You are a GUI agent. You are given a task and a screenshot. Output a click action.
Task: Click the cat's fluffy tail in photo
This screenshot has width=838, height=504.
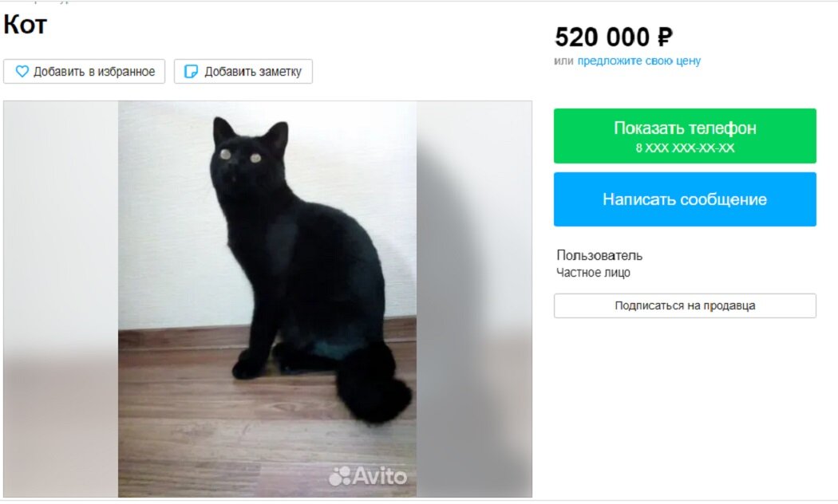tap(371, 384)
